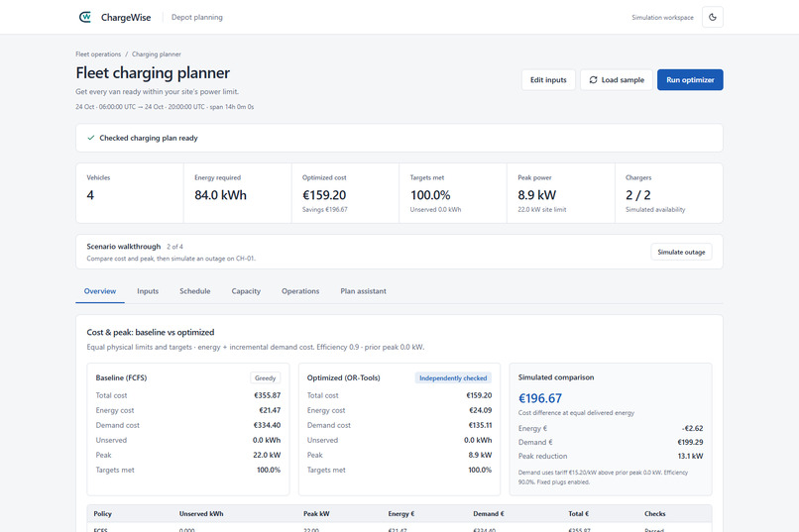
Task: Open the Schedule tab
Action: (x=194, y=291)
